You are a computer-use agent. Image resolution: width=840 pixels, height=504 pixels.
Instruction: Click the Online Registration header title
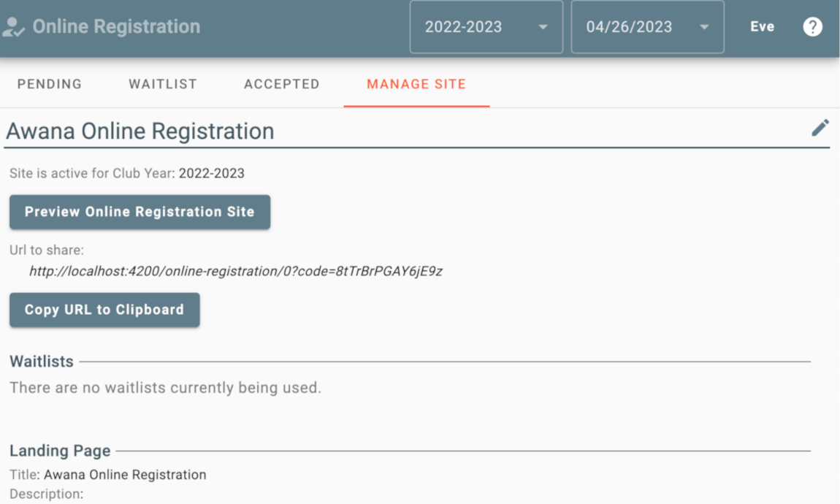point(116,27)
